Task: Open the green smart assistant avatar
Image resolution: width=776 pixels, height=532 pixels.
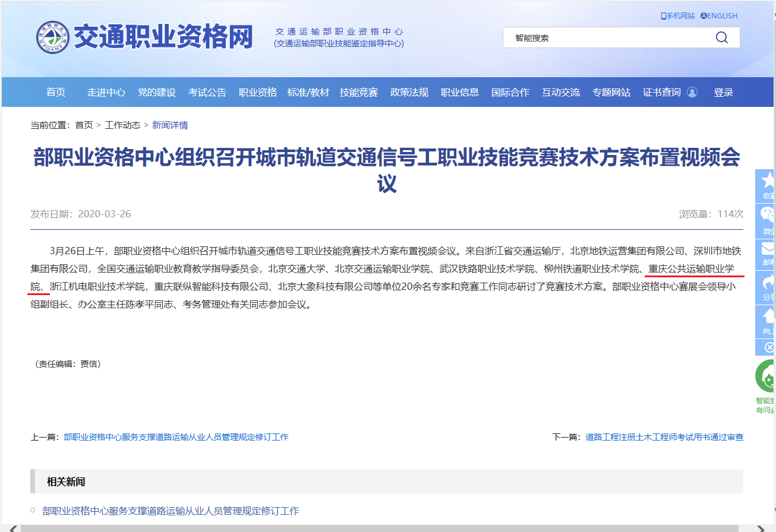Action: point(766,376)
